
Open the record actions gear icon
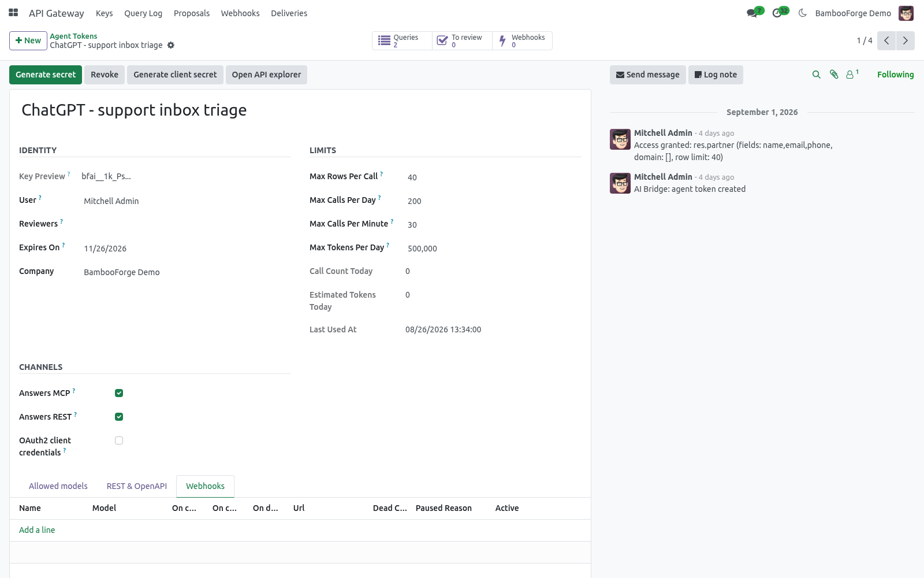pos(171,45)
